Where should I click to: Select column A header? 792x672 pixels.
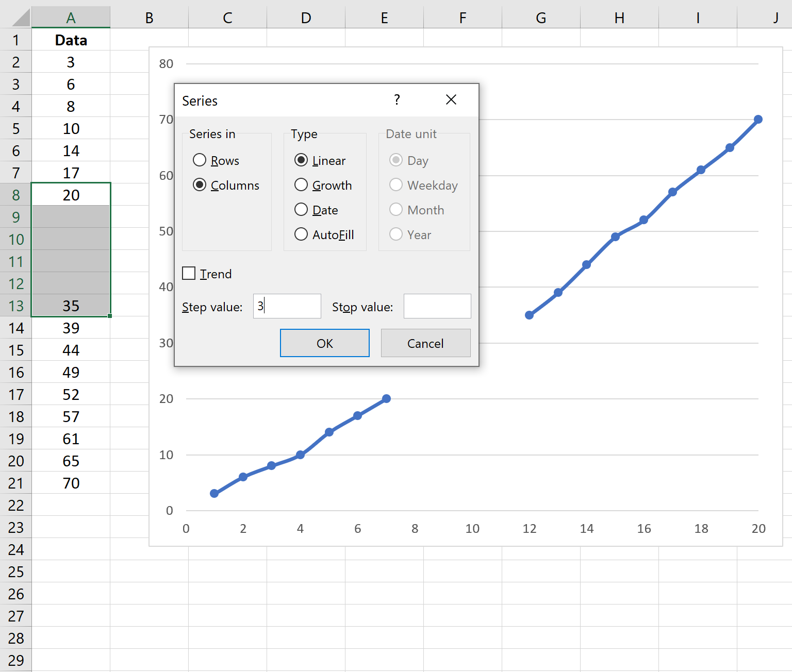pyautogui.click(x=71, y=18)
